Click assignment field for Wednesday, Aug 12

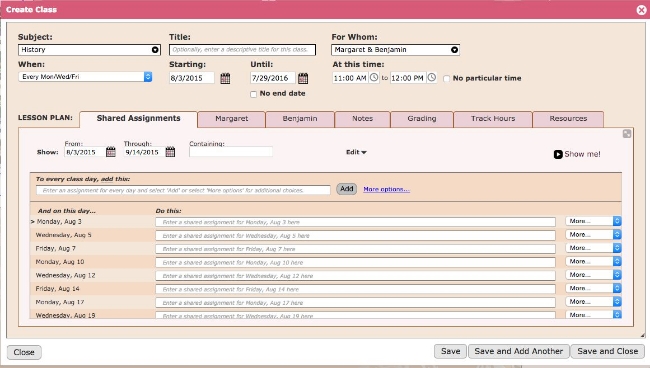356,276
